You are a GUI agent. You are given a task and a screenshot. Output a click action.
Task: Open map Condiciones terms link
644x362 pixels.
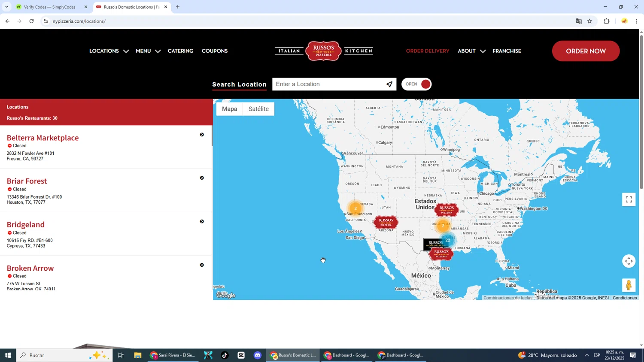pyautogui.click(x=625, y=298)
